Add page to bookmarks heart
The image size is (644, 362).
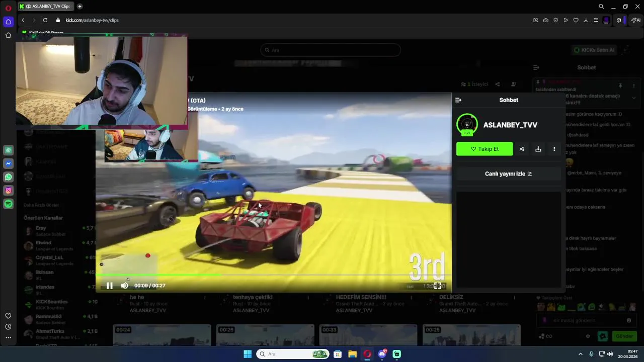[576, 20]
